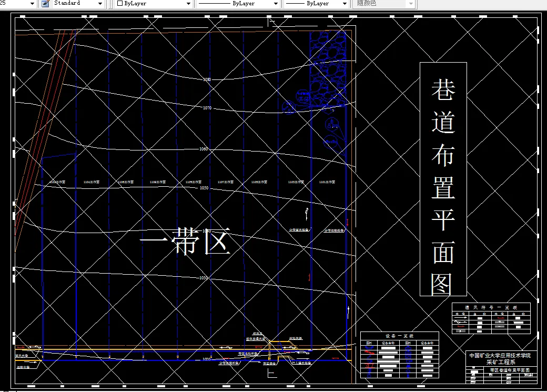Open the Standard text style dropdown
The image size is (547, 392).
coord(100,3)
